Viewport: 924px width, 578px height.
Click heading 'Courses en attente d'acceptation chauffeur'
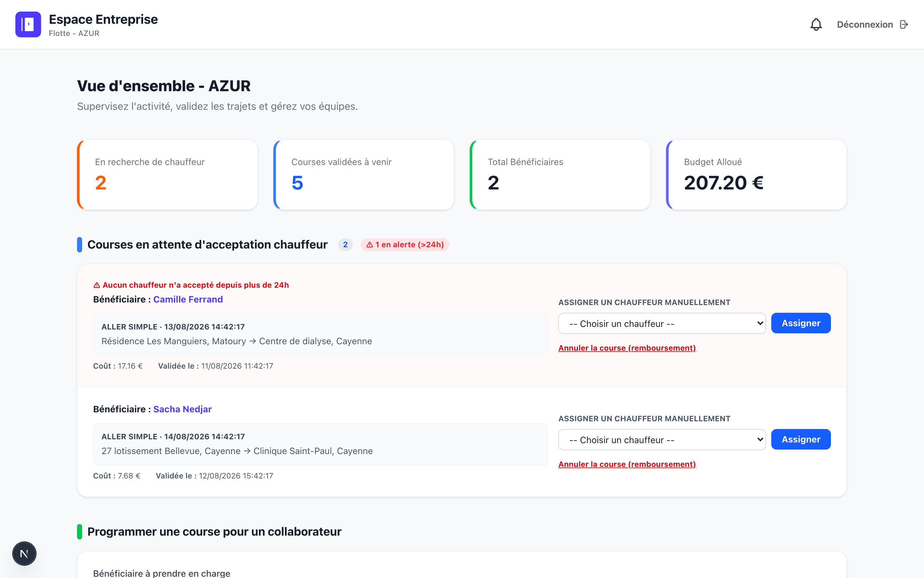pos(207,245)
